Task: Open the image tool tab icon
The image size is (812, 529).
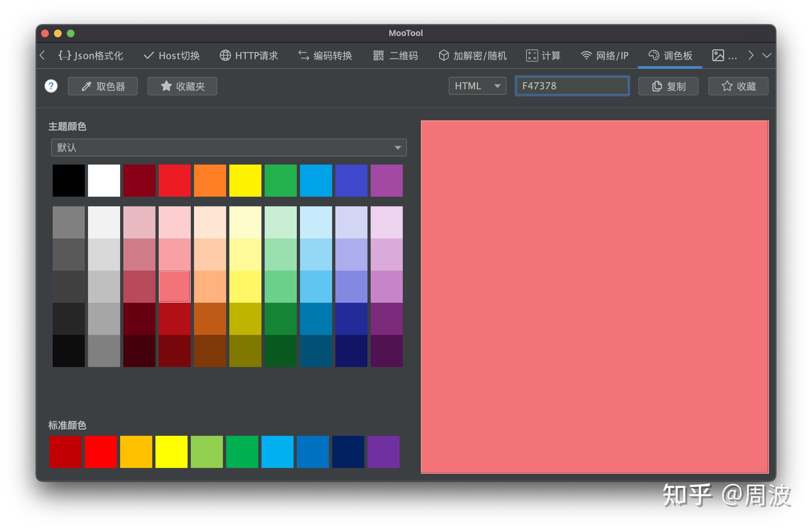Action: 718,55
